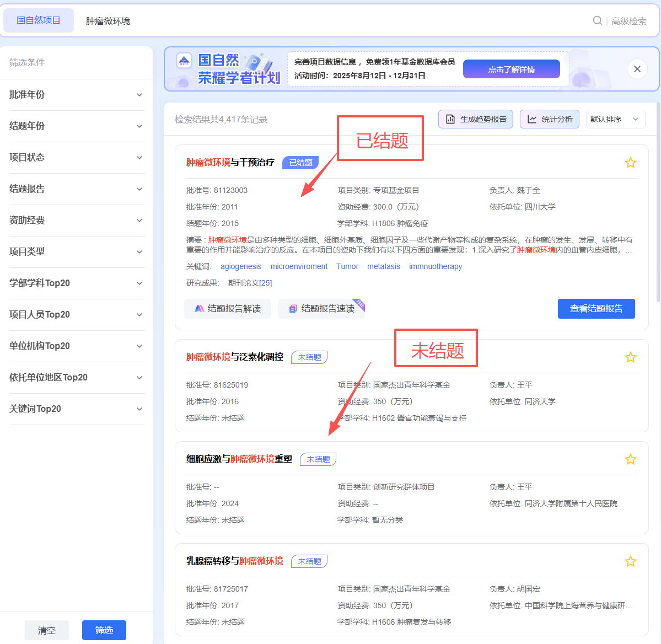Expand the 项目人员Top20 filter
661x644 pixels.
[x=77, y=315]
